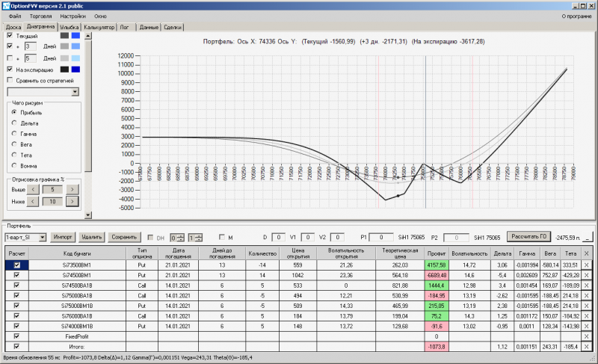Click the Импорт button
This screenshot has height=364, width=598.
(63, 237)
